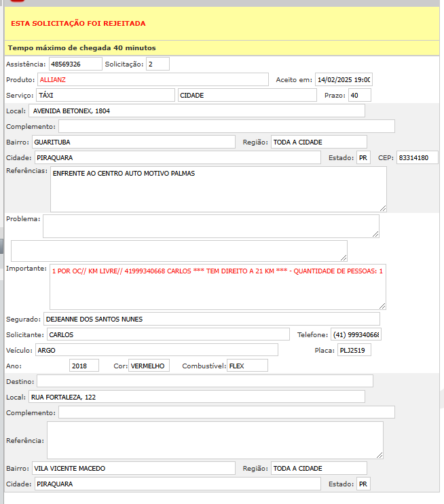Click the AVENIDA BETONEX, 1804 address field
The width and height of the screenshot is (444, 504).
point(197,111)
